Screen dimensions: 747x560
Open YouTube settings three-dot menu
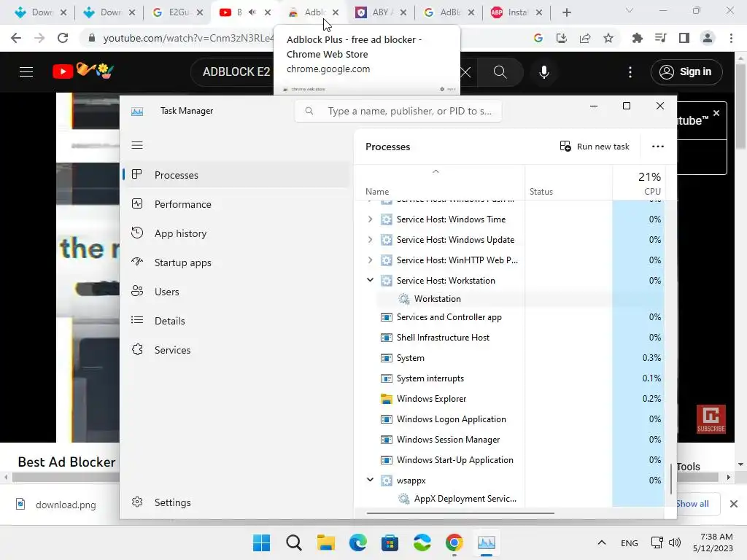[630, 72]
